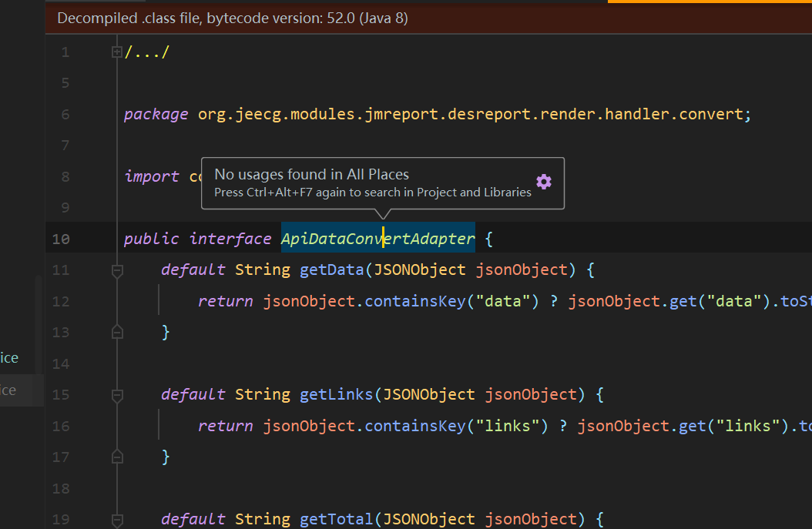
Task: Click JSONObject parameter type in getLinks
Action: pyautogui.click(x=429, y=394)
